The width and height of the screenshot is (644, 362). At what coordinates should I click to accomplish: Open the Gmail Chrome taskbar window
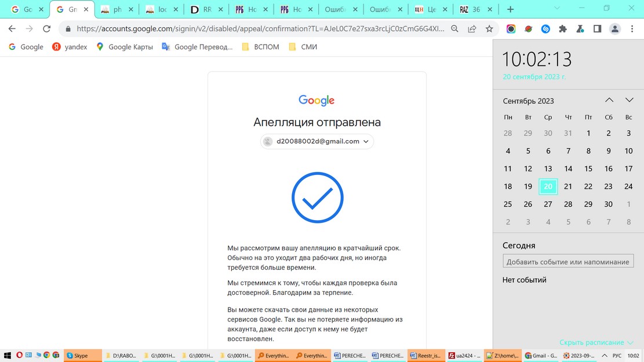(540, 356)
